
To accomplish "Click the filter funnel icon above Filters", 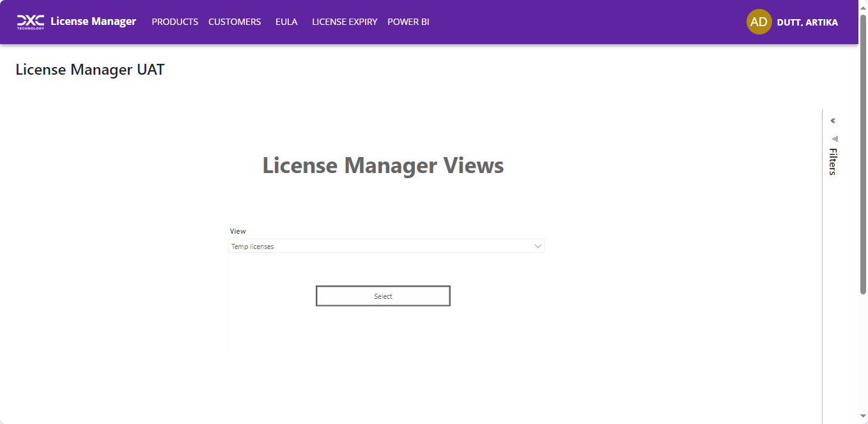I will [834, 138].
